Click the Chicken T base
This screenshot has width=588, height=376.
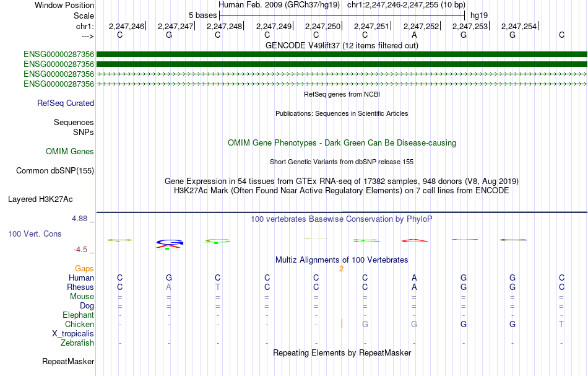(x=561, y=324)
